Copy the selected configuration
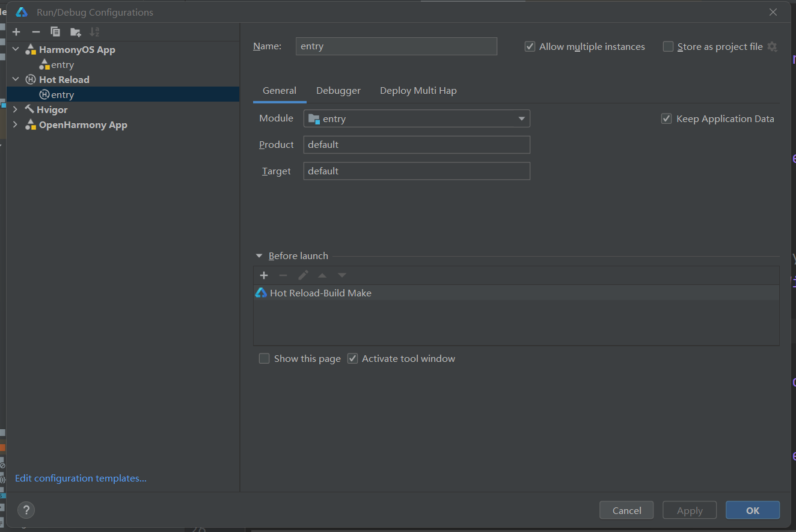The height and width of the screenshot is (532, 796). (x=55, y=32)
